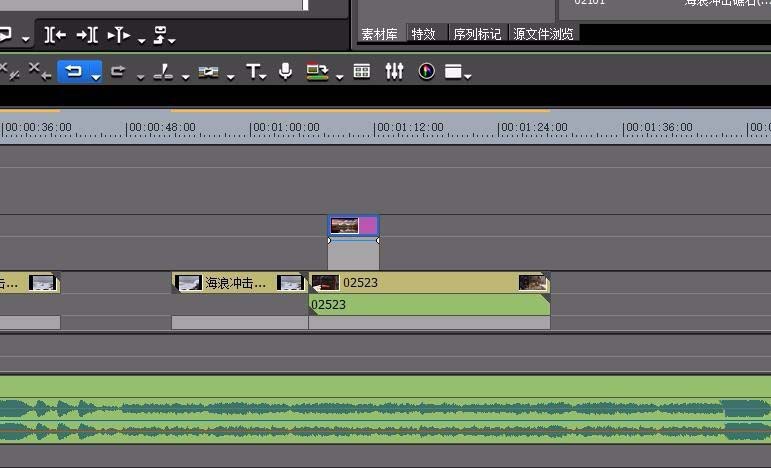Click the create clip icon
Screen dimensions: 771x468
[317, 72]
